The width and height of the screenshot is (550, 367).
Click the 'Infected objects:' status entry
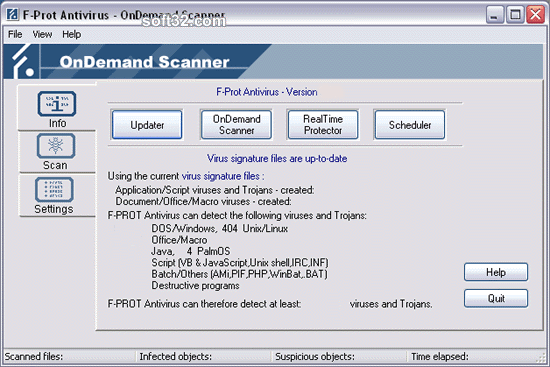(175, 356)
